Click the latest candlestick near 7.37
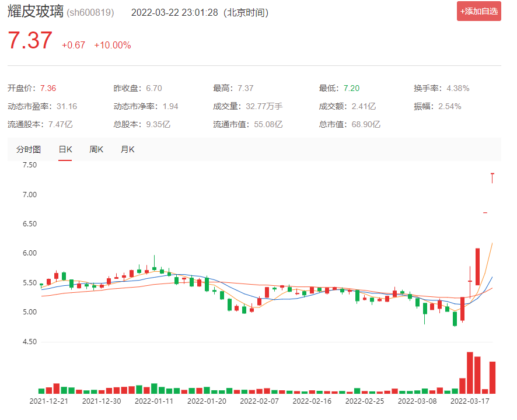Image resolution: width=517 pixels, height=420 pixels. (492, 177)
